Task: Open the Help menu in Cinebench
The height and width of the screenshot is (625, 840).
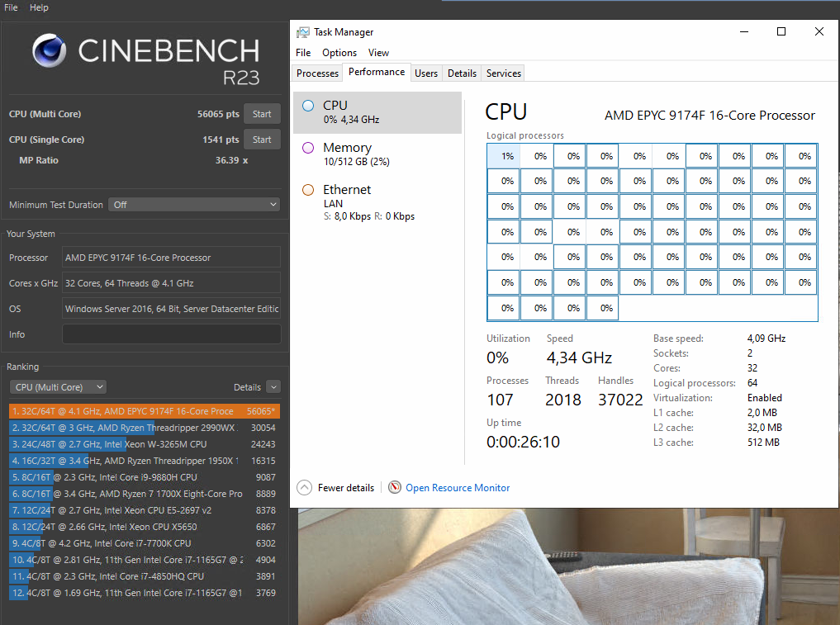Action: tap(38, 7)
